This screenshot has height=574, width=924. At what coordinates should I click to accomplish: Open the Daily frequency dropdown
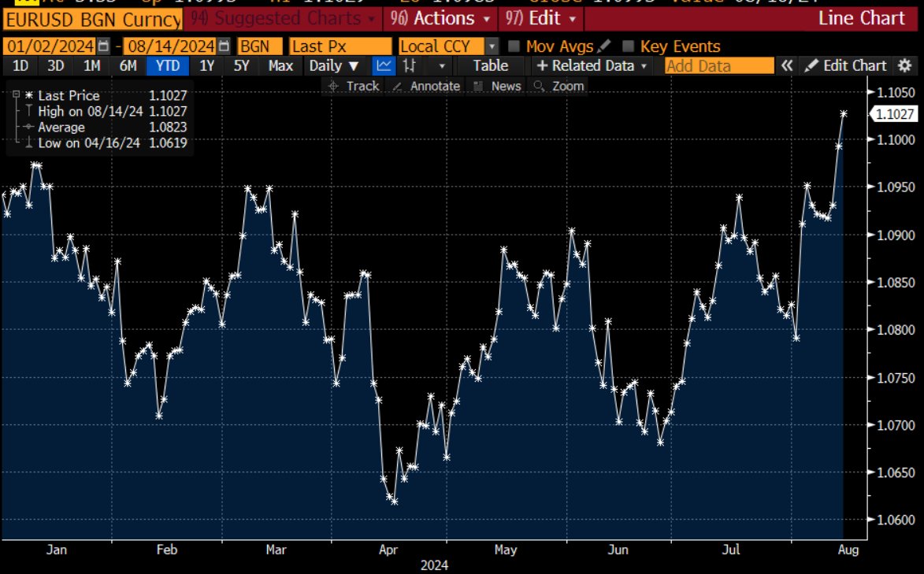tap(332, 66)
